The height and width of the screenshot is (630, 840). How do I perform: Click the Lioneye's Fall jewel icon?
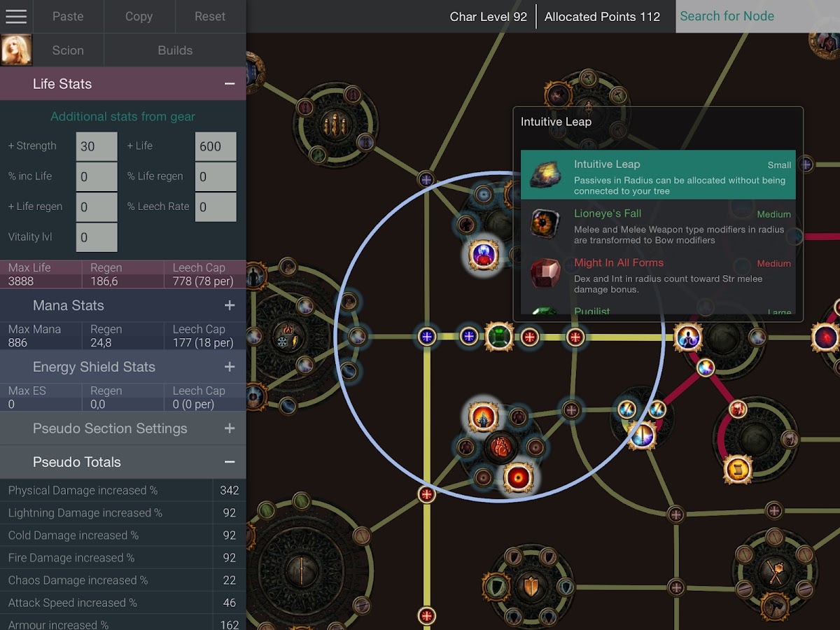(545, 225)
